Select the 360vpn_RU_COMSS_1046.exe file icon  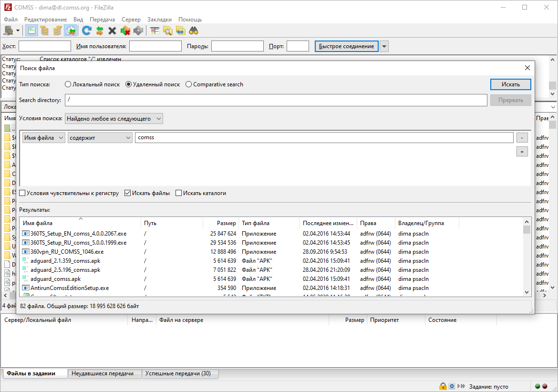point(26,252)
